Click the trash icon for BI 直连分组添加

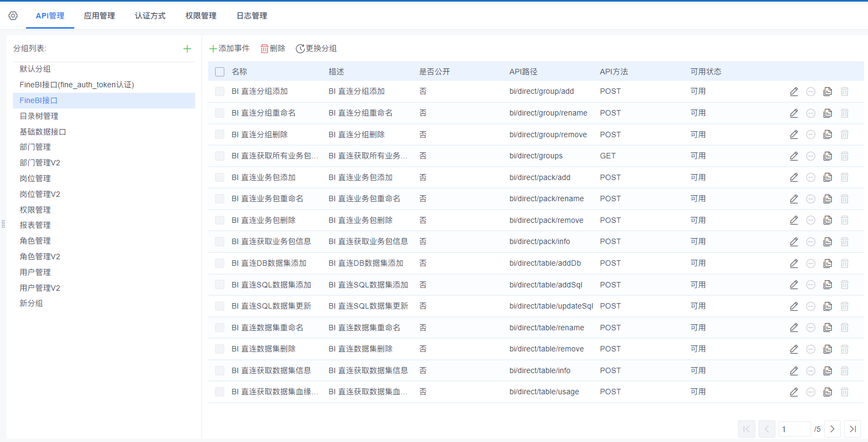[844, 92]
